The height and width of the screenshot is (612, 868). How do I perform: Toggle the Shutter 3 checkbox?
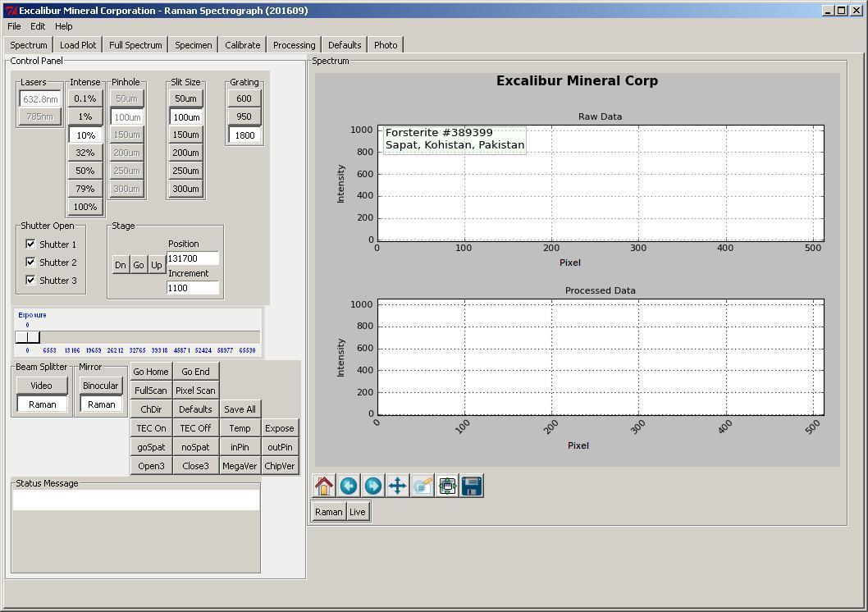click(x=30, y=280)
